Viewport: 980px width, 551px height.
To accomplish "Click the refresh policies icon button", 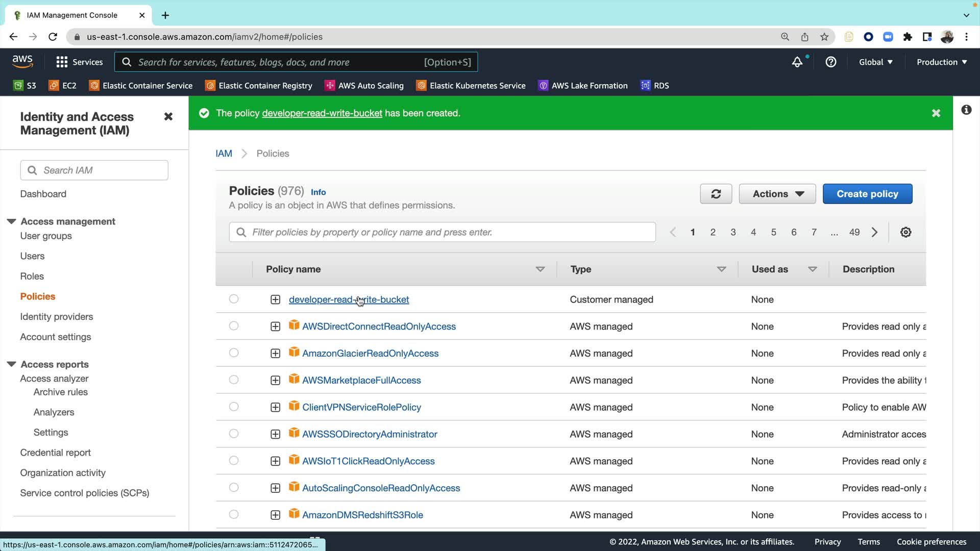I will (716, 194).
